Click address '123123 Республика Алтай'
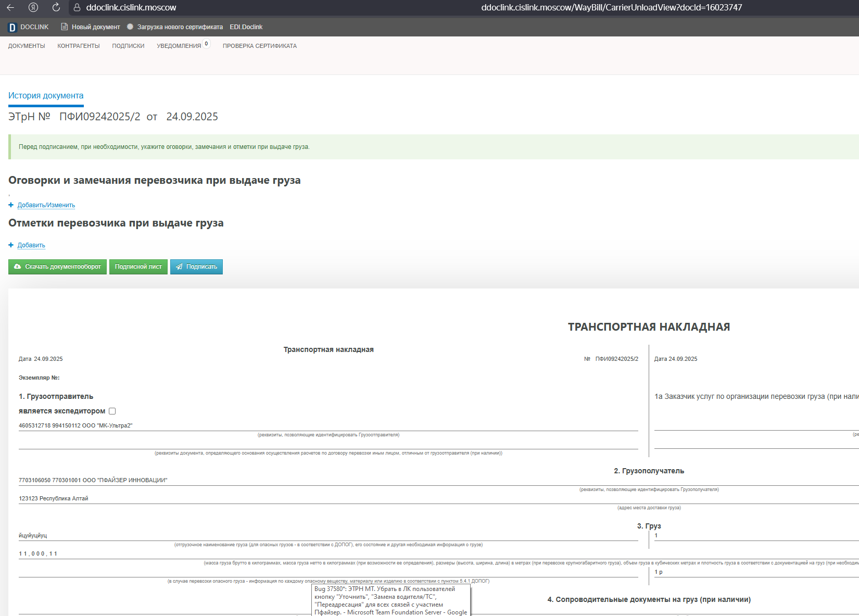 click(x=54, y=498)
